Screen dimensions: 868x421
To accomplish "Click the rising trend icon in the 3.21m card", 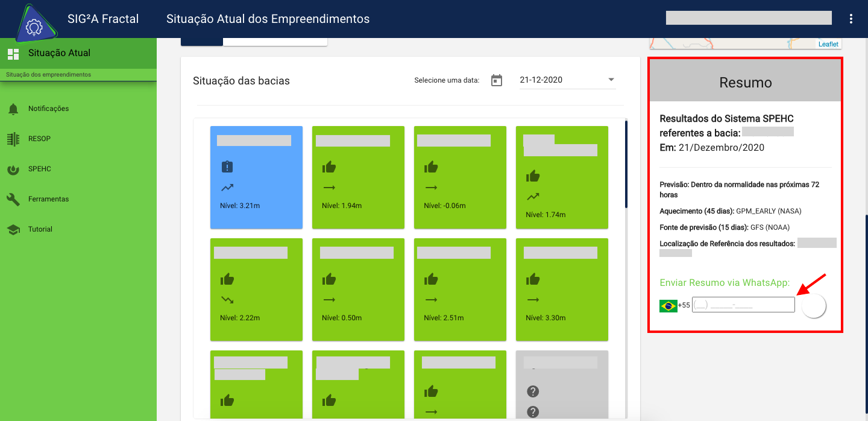I will pyautogui.click(x=227, y=188).
